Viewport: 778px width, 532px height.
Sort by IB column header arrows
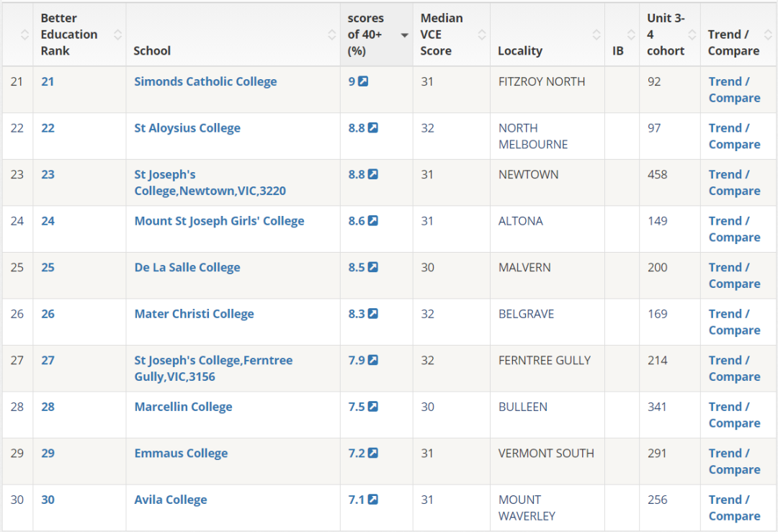tap(631, 35)
